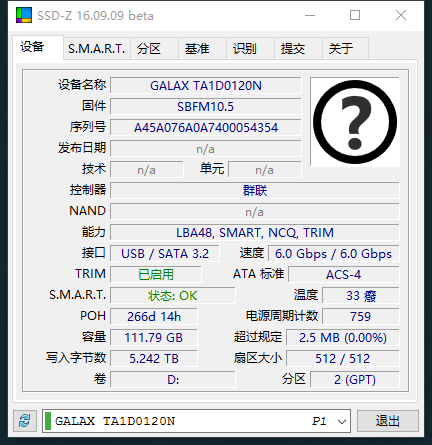
Task: Click the partition value 2 (GPT)
Action: 355,380
